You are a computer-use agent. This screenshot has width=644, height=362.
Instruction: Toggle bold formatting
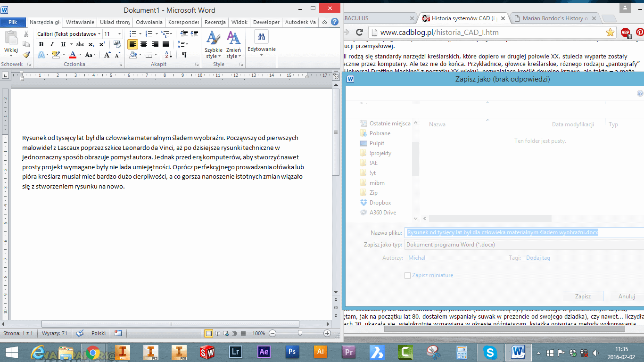click(x=41, y=44)
